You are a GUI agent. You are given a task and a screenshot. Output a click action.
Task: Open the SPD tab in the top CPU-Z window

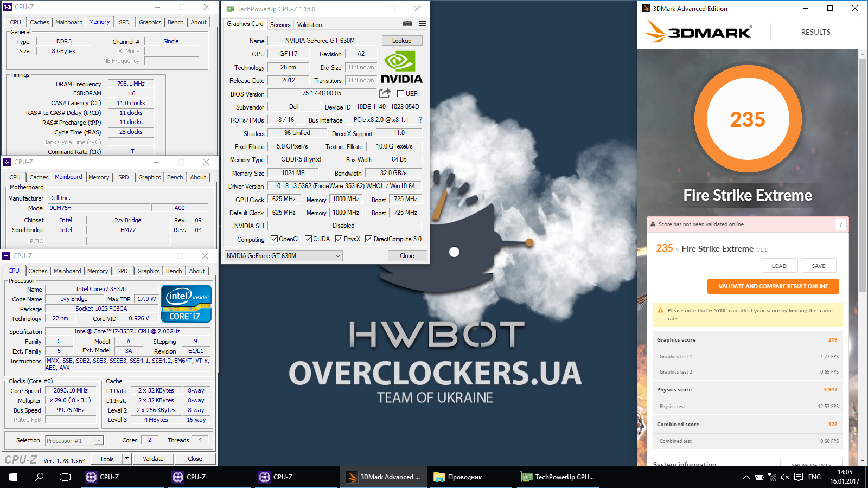[x=124, y=22]
